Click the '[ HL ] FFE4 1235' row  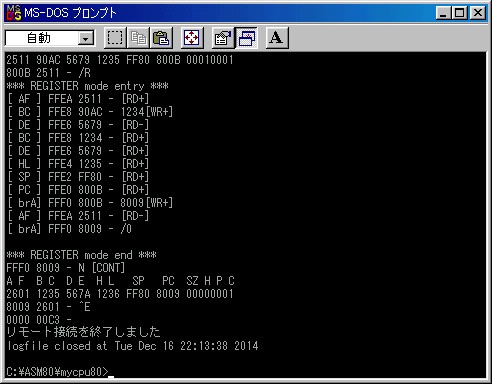78,164
